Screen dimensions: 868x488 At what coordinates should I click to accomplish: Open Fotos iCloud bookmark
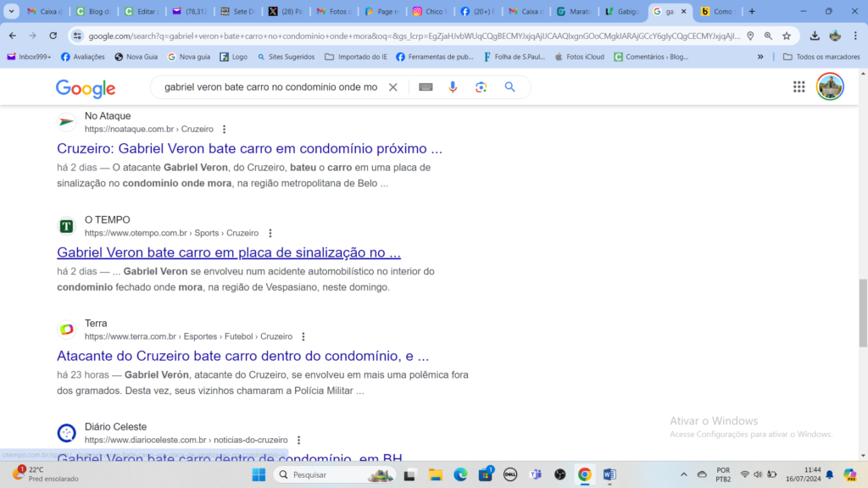(579, 57)
